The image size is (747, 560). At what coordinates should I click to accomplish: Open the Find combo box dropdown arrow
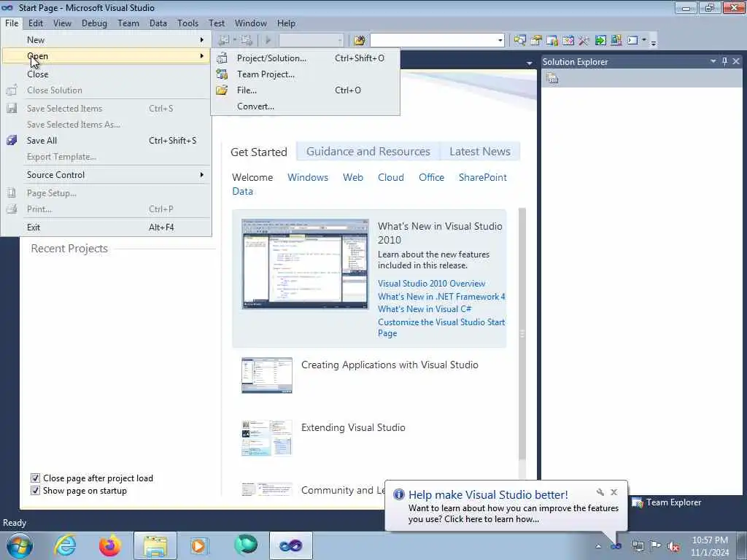click(500, 41)
